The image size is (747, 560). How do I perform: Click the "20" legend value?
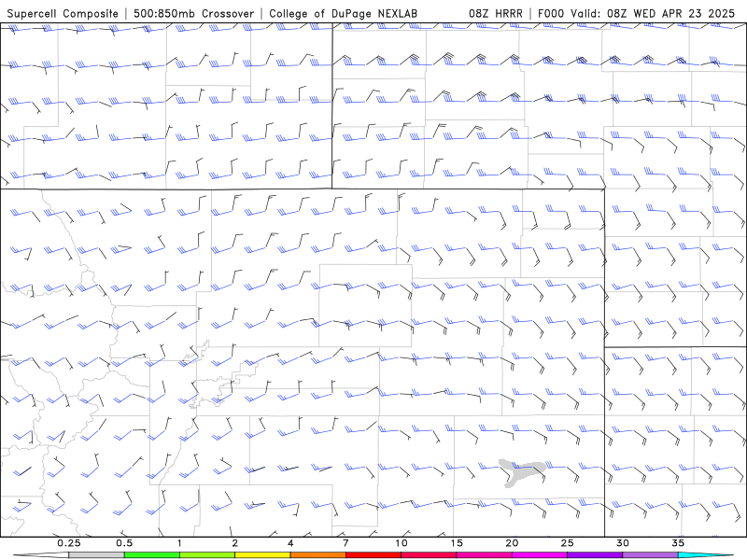(x=512, y=543)
